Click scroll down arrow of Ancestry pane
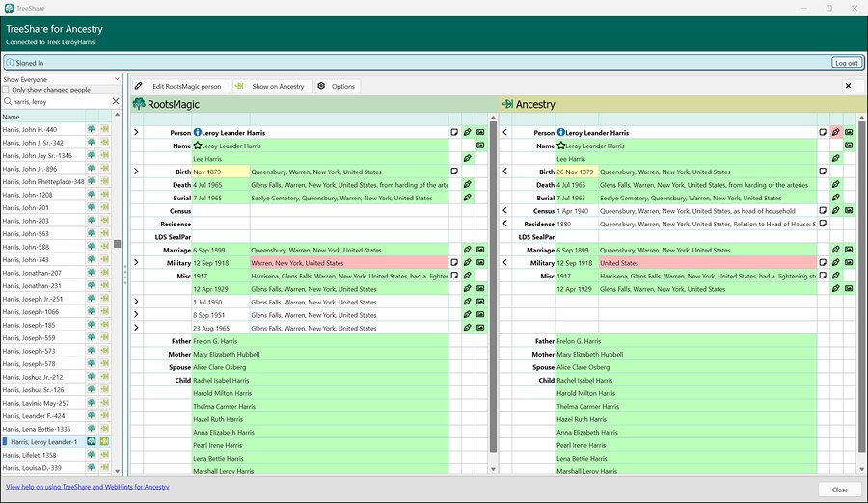The width and height of the screenshot is (868, 503). 861,469
